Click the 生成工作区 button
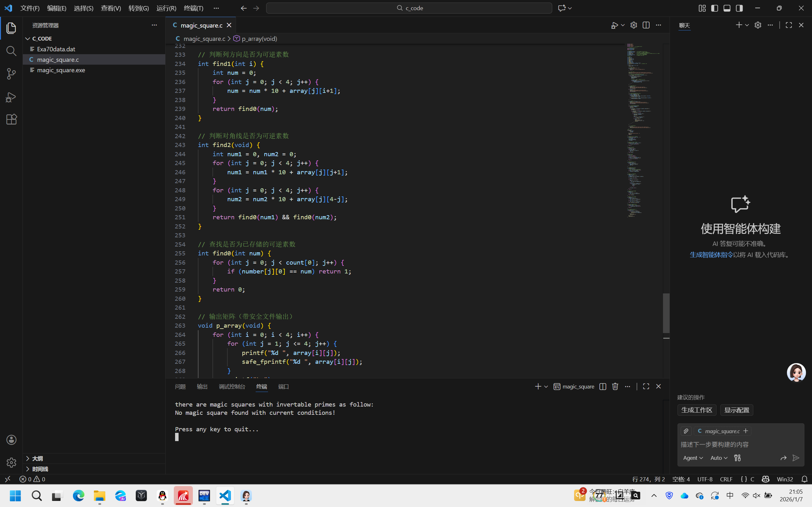Image resolution: width=812 pixels, height=507 pixels. pos(697,410)
